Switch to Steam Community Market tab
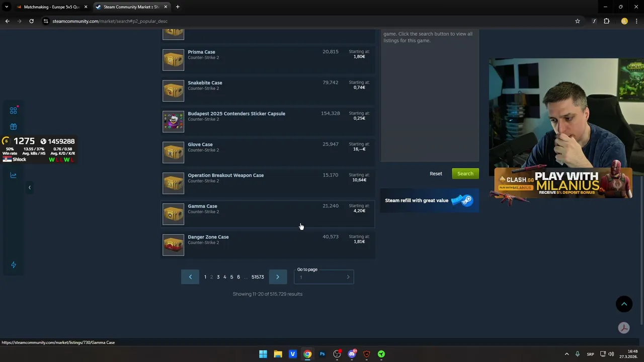The width and height of the screenshot is (644, 362). tap(131, 7)
